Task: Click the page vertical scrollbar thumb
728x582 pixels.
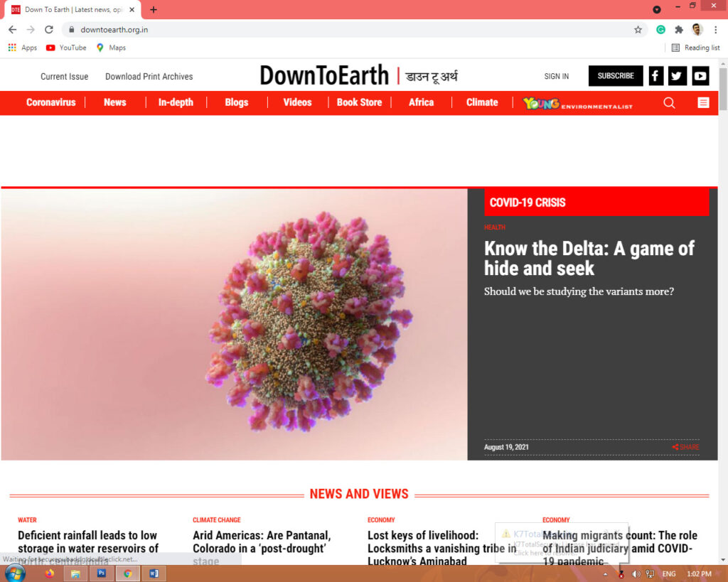Action: [x=723, y=90]
